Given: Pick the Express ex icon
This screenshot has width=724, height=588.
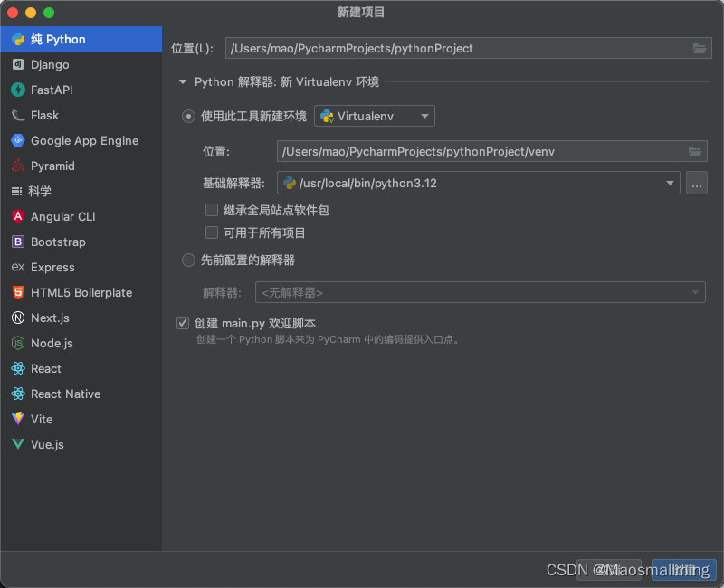Looking at the screenshot, I should pyautogui.click(x=18, y=267).
